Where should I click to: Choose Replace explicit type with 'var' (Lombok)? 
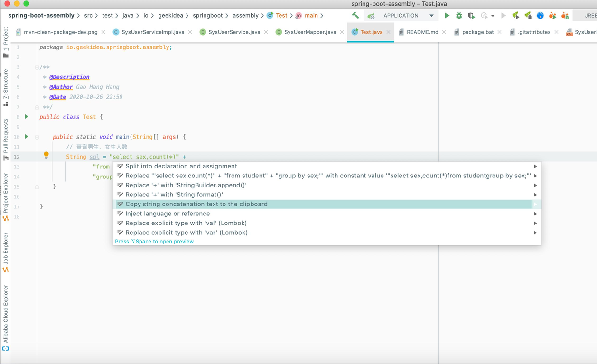coord(327,233)
